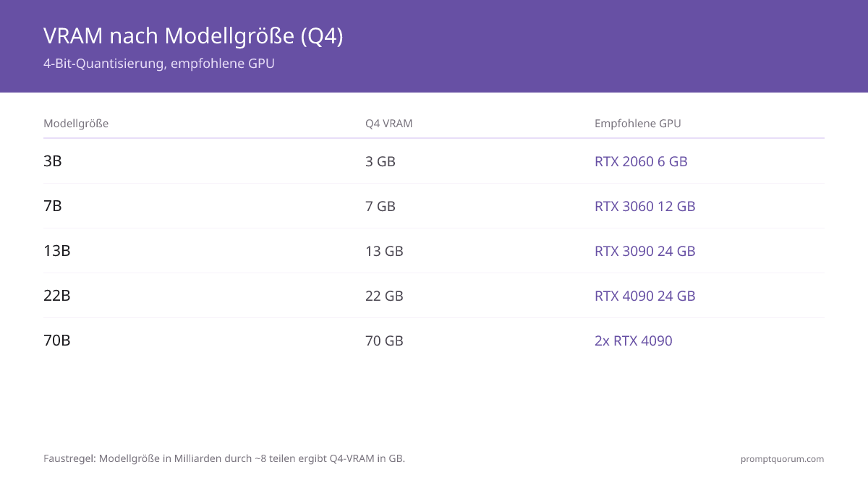Click the subtitle 4-Bit-Quantisierung, empfohlene GPU
Image resolution: width=868 pixels, height=488 pixels.
(x=159, y=64)
